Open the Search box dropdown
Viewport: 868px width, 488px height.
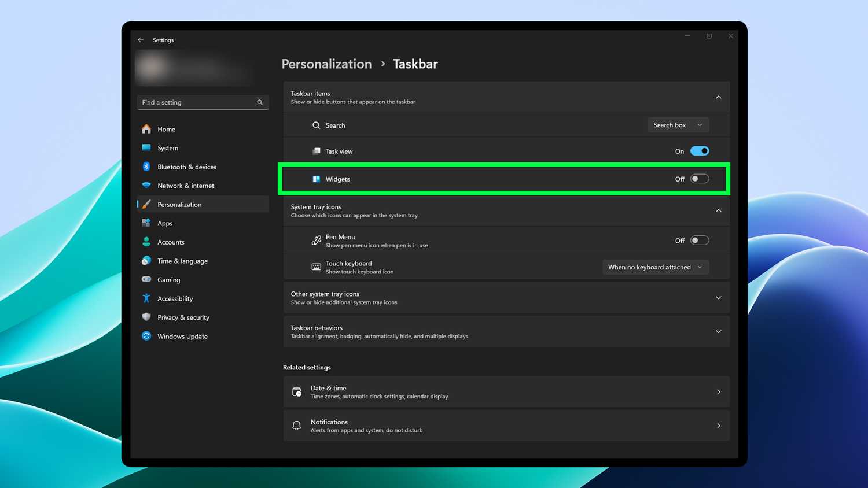678,125
